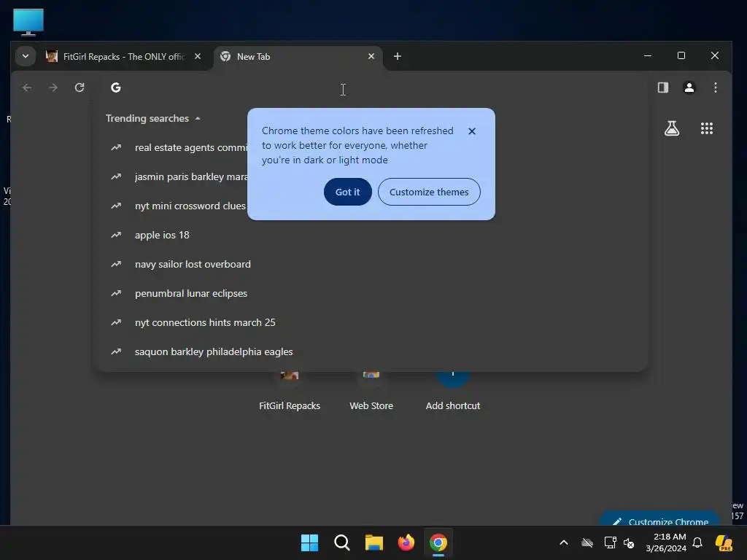This screenshot has height=560, width=747.
Task: Launch Firefox from the taskbar
Action: pyautogui.click(x=406, y=542)
